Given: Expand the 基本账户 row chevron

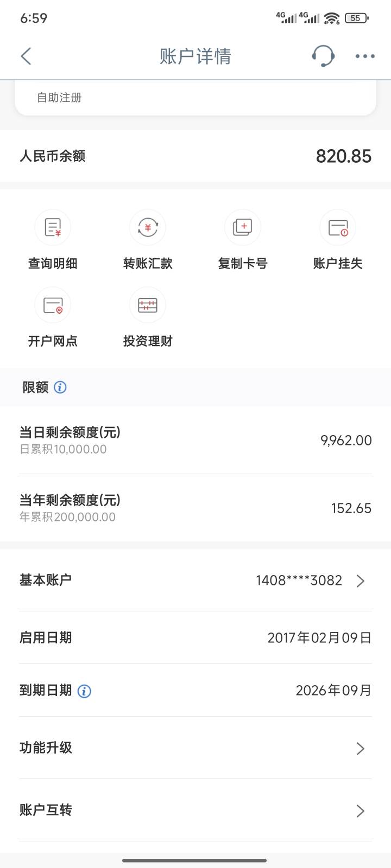Looking at the screenshot, I should click(360, 581).
